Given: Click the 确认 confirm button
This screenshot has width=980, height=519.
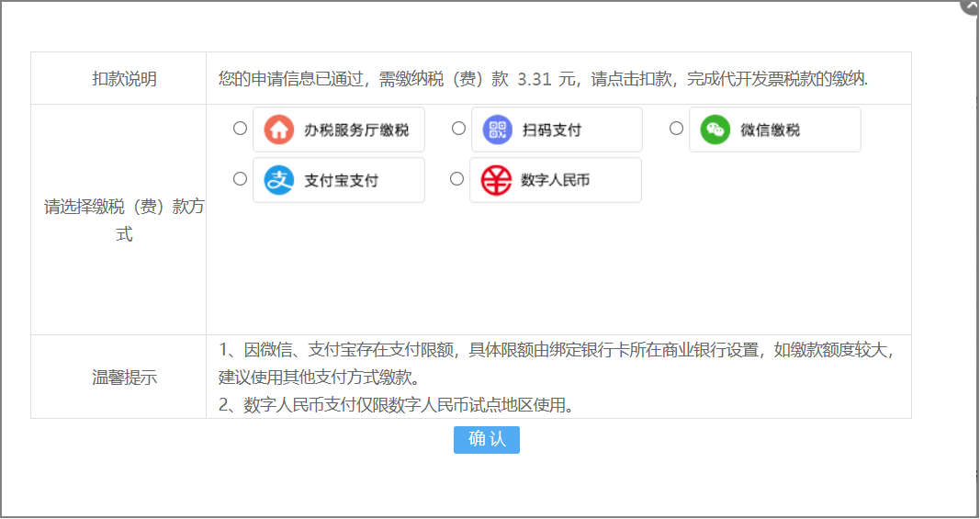Looking at the screenshot, I should click(x=486, y=440).
